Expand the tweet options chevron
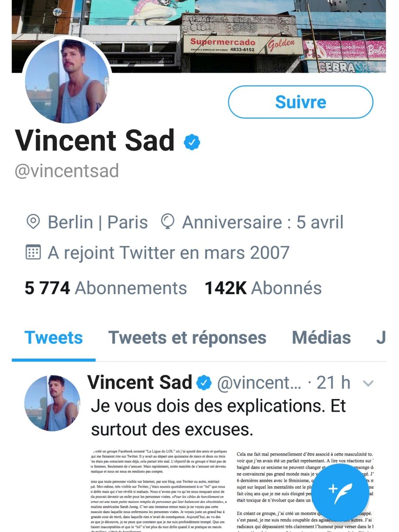Viewport: 399px width, 532px height. 368,383
